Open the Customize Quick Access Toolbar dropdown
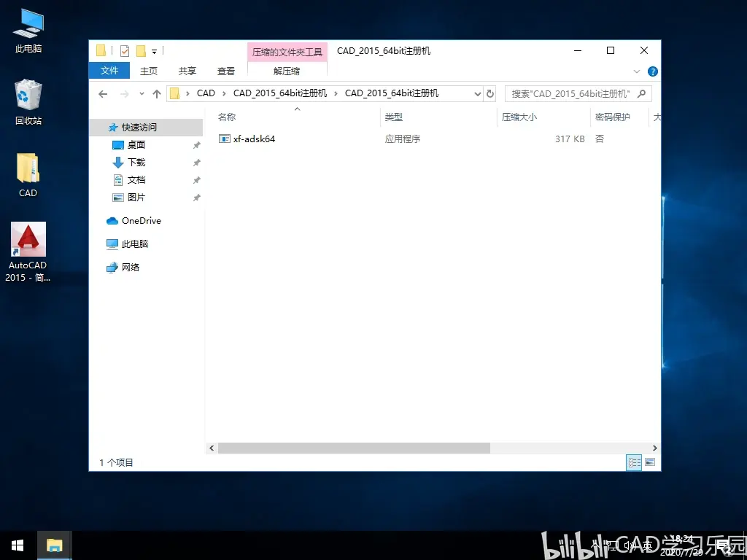The width and height of the screenshot is (747, 560). pos(155,51)
